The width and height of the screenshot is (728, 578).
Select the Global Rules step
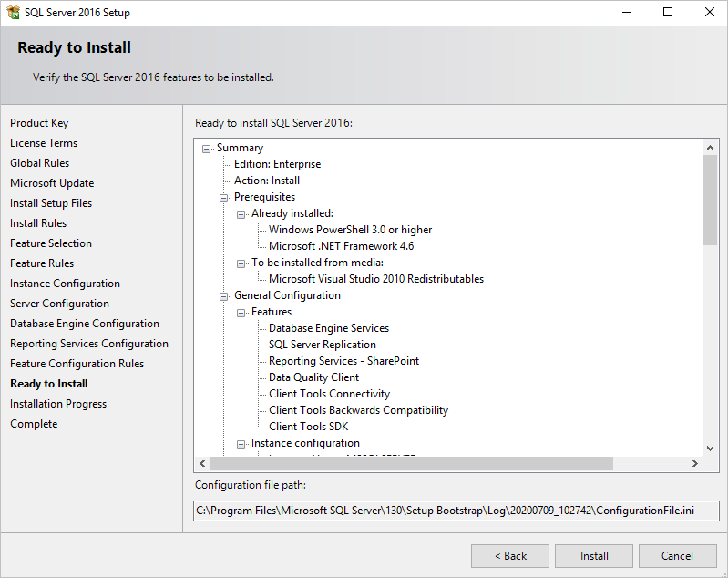pyautogui.click(x=39, y=163)
